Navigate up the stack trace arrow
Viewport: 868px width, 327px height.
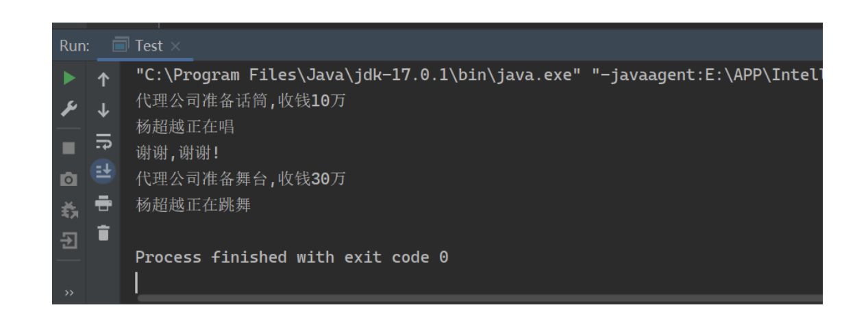pyautogui.click(x=103, y=81)
